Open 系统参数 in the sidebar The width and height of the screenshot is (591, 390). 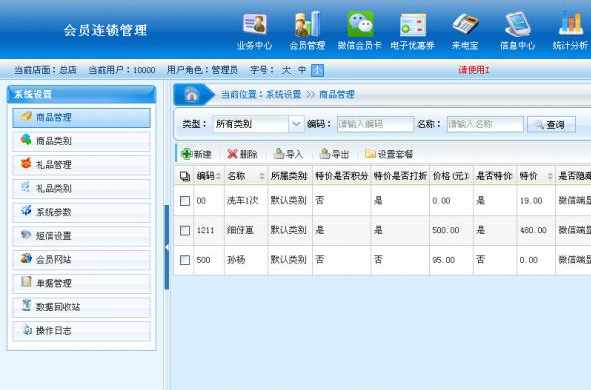coord(81,212)
